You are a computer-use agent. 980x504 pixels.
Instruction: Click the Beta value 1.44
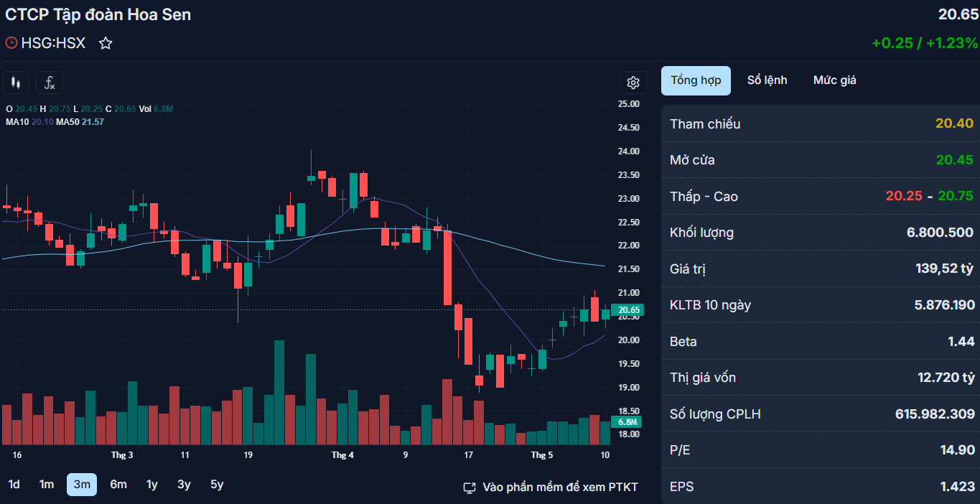pyautogui.click(x=961, y=342)
